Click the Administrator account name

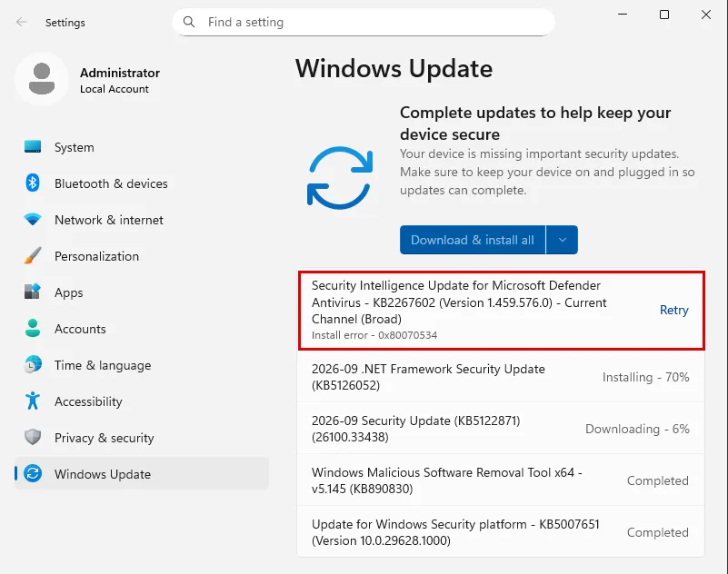[x=120, y=73]
